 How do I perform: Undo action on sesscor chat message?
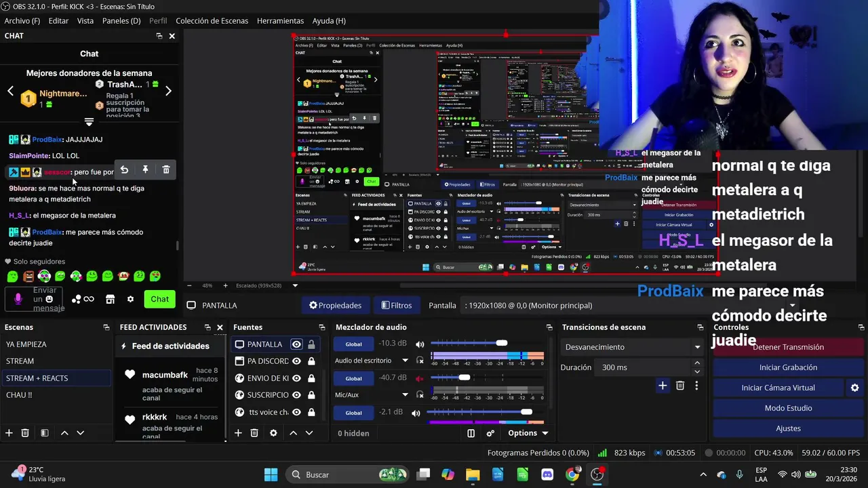124,169
